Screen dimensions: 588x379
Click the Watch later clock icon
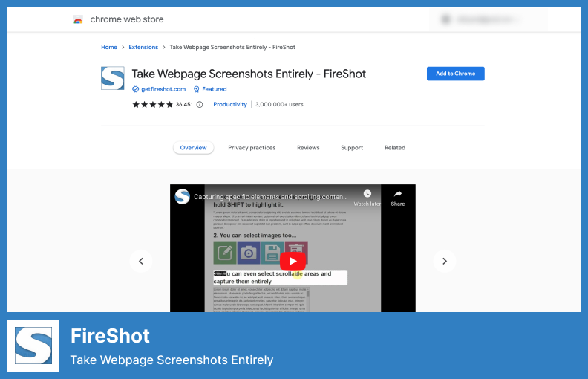tap(367, 194)
